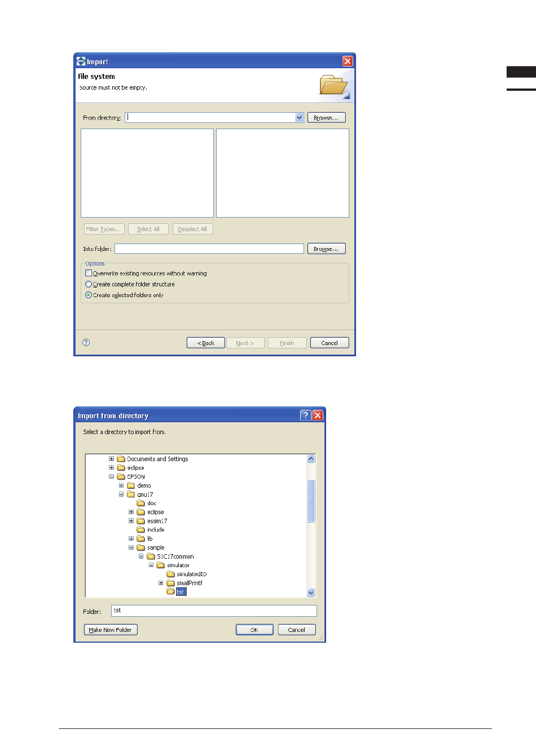
Task: Click the Folder text field containing tst
Action: [x=214, y=611]
